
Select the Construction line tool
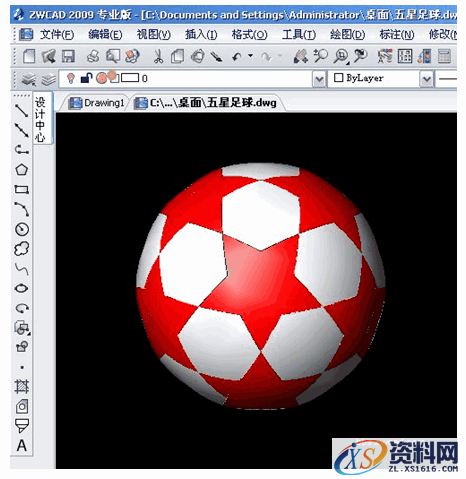(22, 130)
